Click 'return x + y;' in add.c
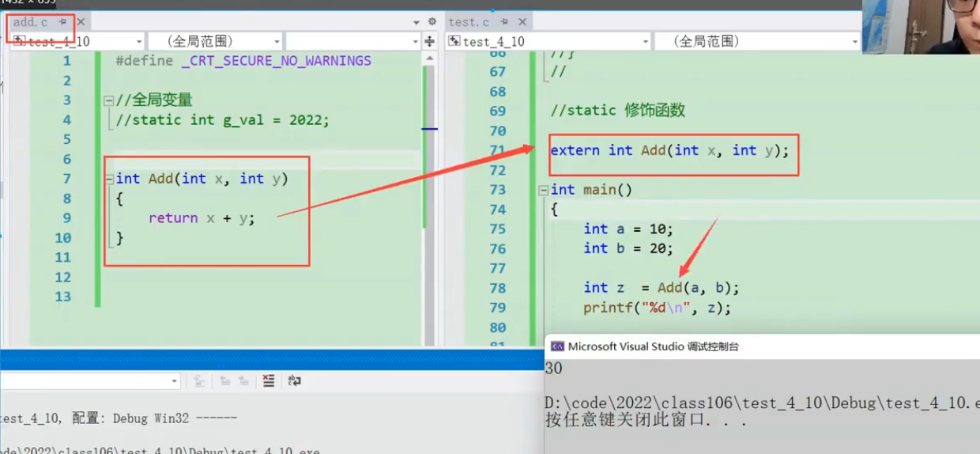This screenshot has width=980, height=454. (x=202, y=218)
